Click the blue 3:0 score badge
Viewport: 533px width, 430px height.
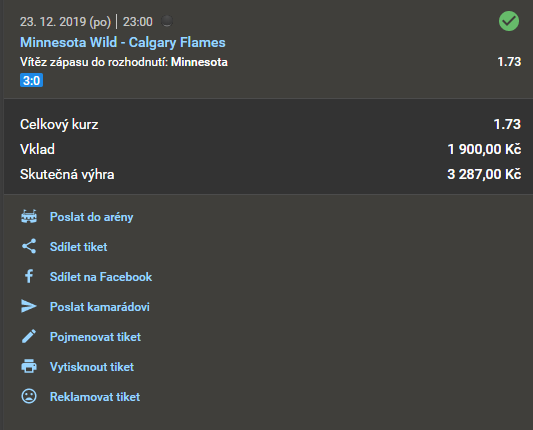coord(31,81)
